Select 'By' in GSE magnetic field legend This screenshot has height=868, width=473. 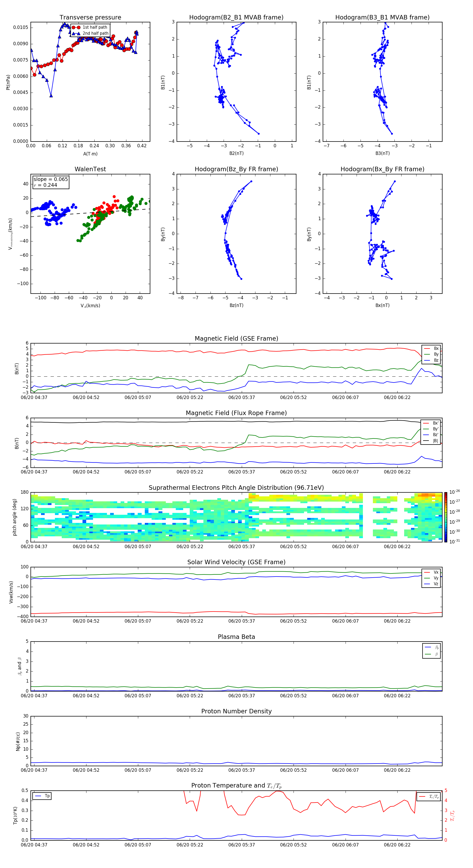click(431, 355)
